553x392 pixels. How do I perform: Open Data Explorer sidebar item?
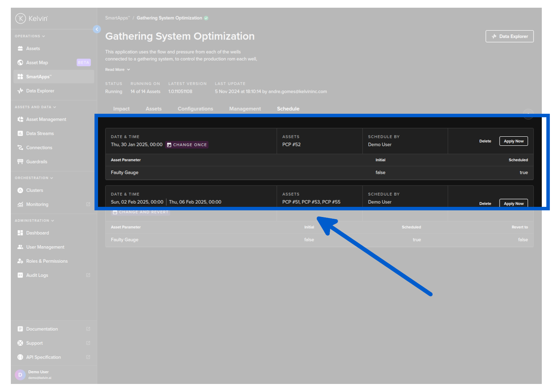click(x=40, y=91)
